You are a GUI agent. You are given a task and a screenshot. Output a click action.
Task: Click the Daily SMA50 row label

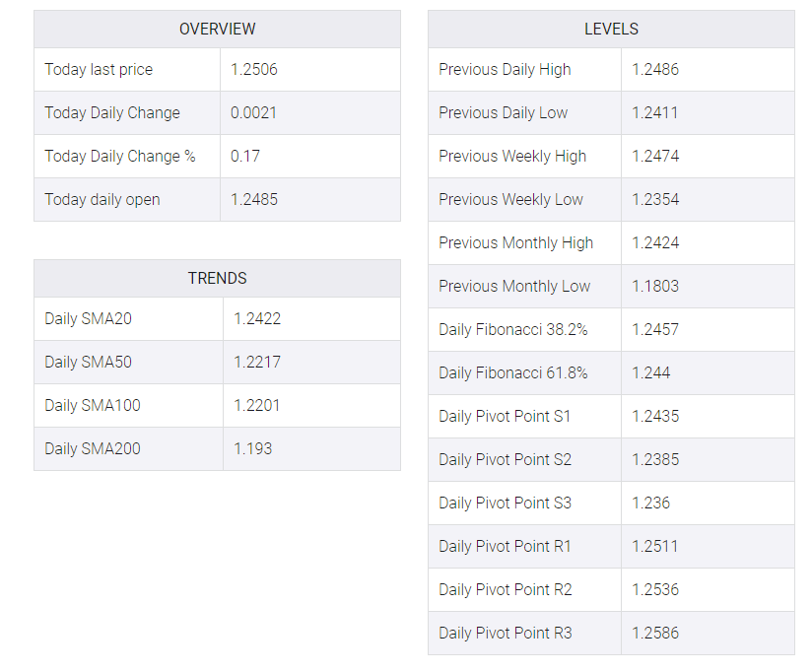click(88, 362)
